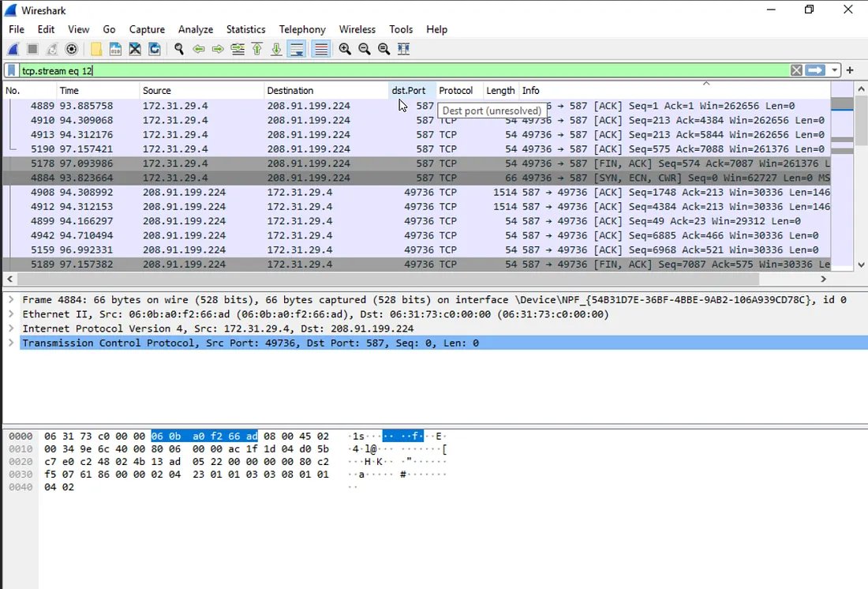Select the display filter bookmark icon

tap(9, 69)
